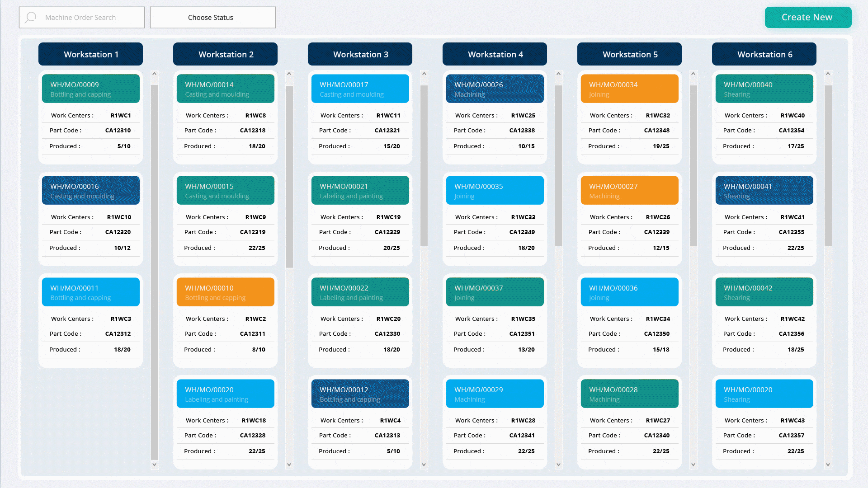Image resolution: width=868 pixels, height=488 pixels.
Task: Open order WH/MO/00034 Joining card
Action: click(x=629, y=89)
